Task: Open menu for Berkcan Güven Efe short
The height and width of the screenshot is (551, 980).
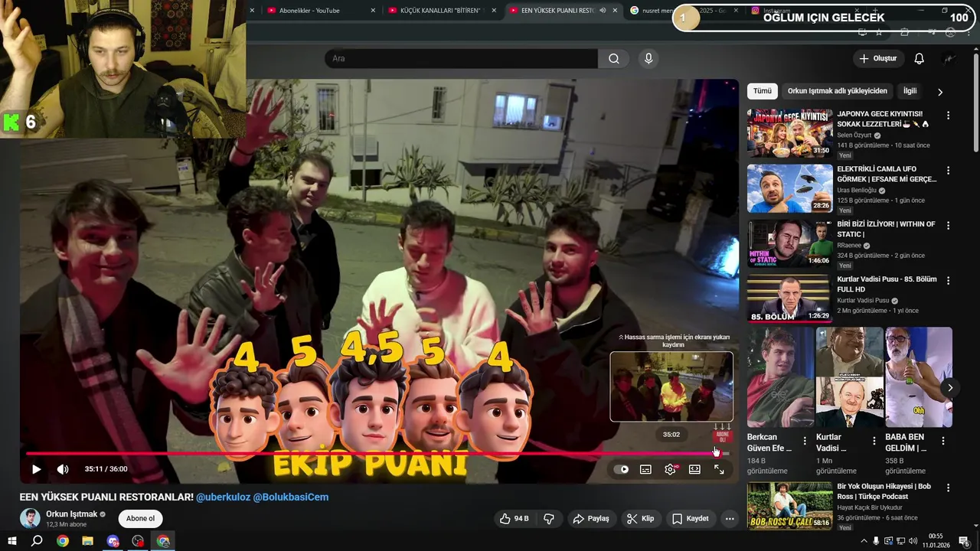Action: [805, 441]
